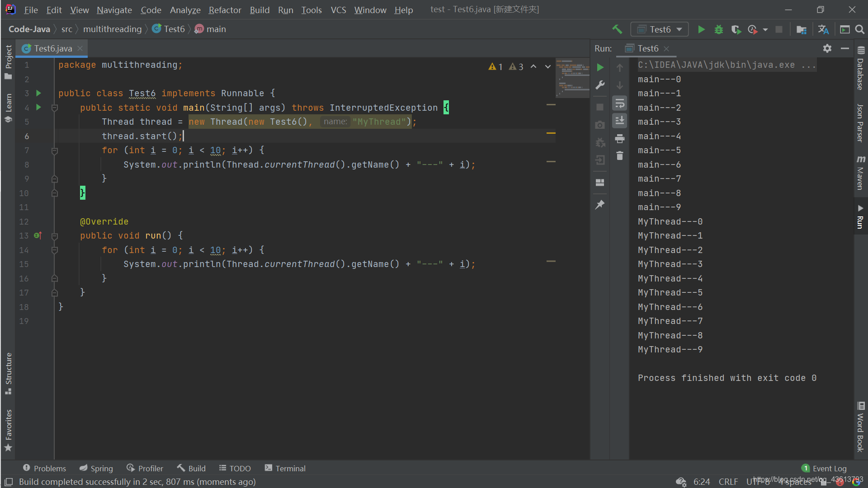This screenshot has width=868, height=488.
Task: Click the 6:24 cursor position status
Action: point(702,482)
